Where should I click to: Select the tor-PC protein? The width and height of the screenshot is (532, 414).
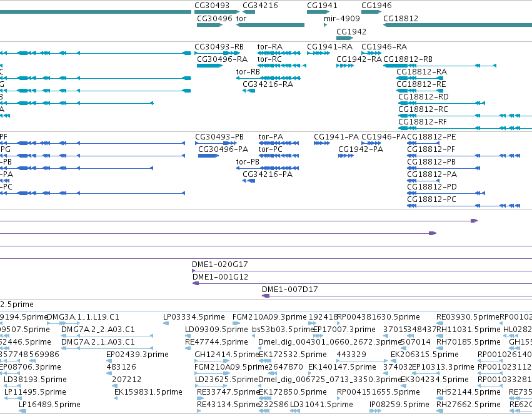[279, 156]
